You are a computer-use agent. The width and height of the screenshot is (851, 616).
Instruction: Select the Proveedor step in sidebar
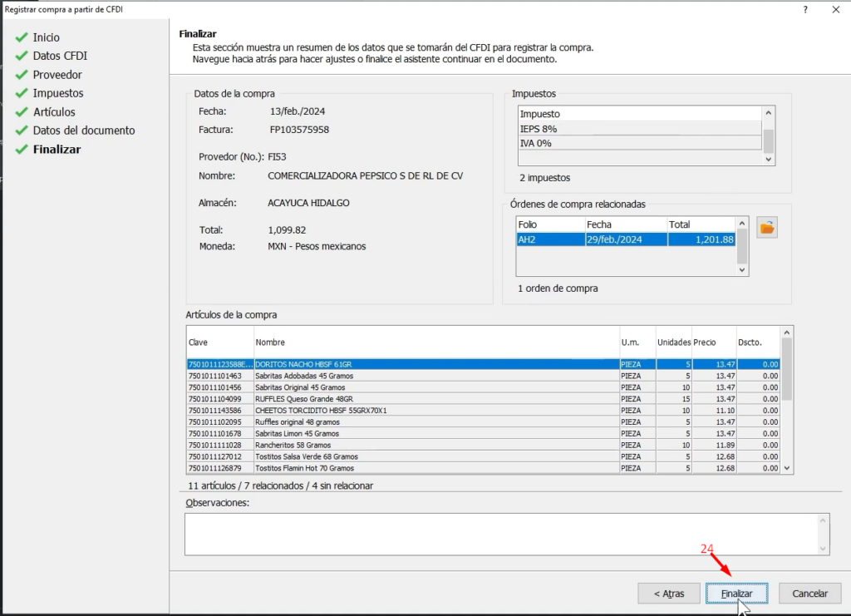pos(57,75)
